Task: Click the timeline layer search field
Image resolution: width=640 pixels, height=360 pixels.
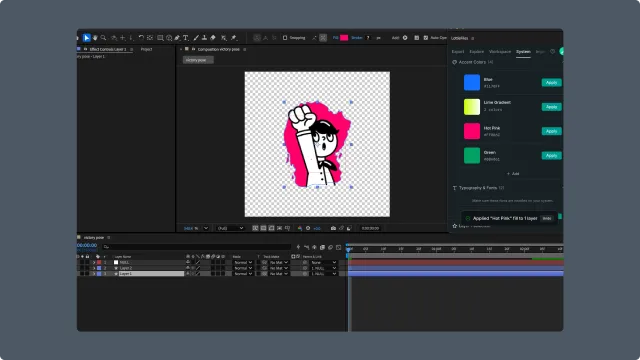Action: click(196, 247)
